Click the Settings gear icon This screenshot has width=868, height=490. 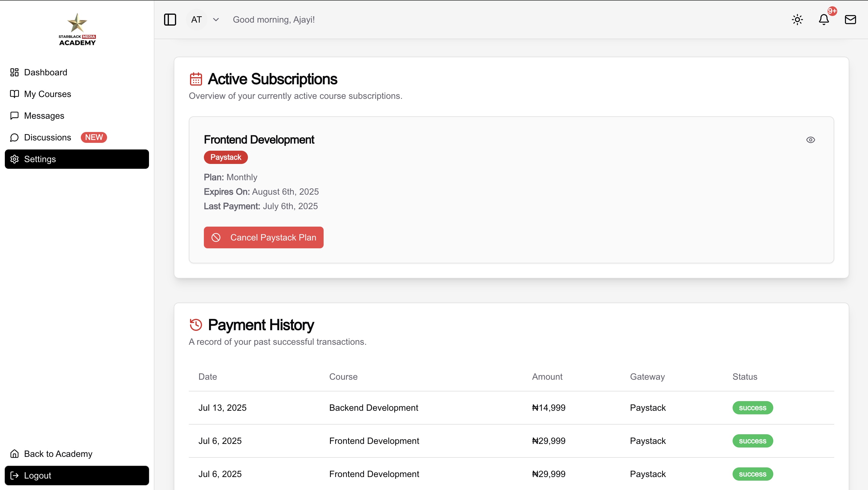click(14, 159)
